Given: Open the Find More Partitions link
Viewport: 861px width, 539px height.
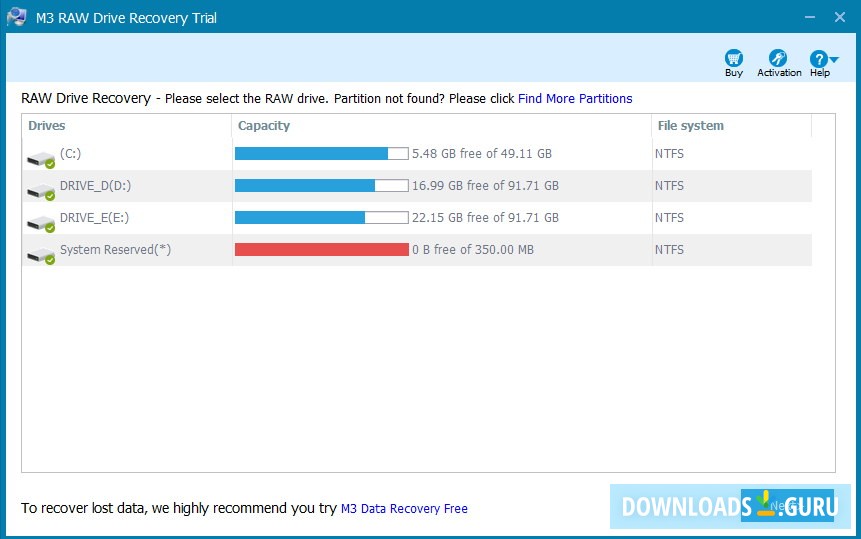Looking at the screenshot, I should coord(575,99).
